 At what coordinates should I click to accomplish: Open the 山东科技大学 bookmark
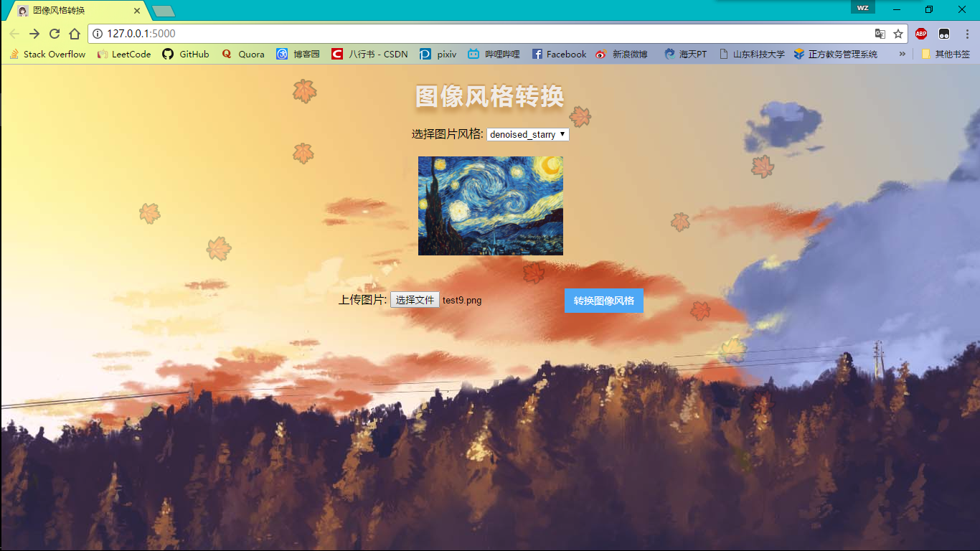click(x=752, y=54)
